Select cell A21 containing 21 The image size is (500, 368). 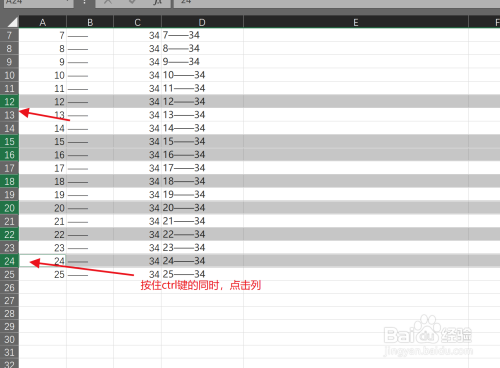click(x=43, y=221)
